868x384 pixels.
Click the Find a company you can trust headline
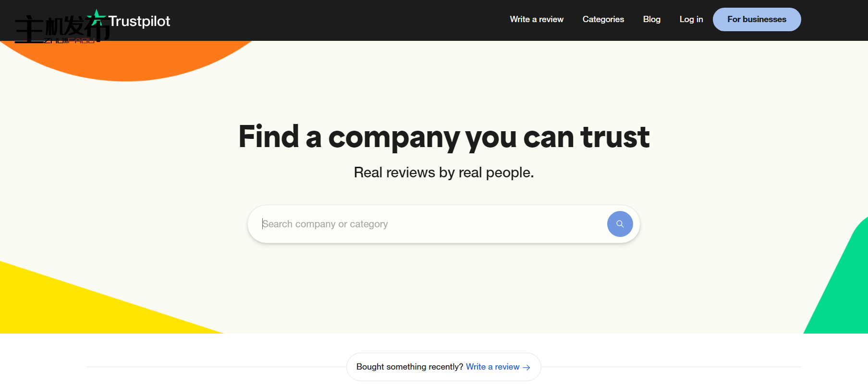click(x=443, y=137)
